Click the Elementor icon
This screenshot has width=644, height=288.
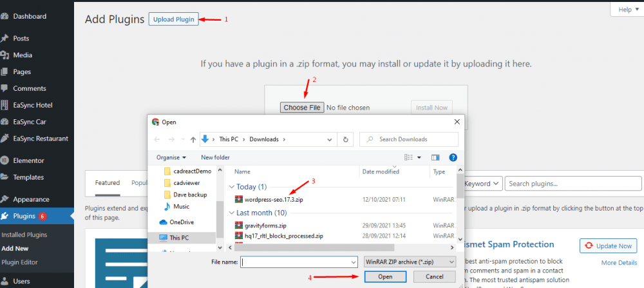point(5,160)
